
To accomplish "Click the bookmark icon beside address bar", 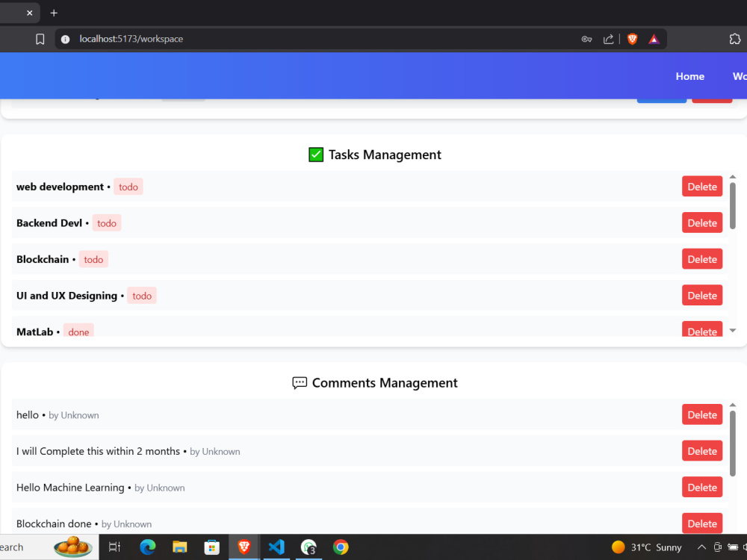I will click(x=40, y=39).
